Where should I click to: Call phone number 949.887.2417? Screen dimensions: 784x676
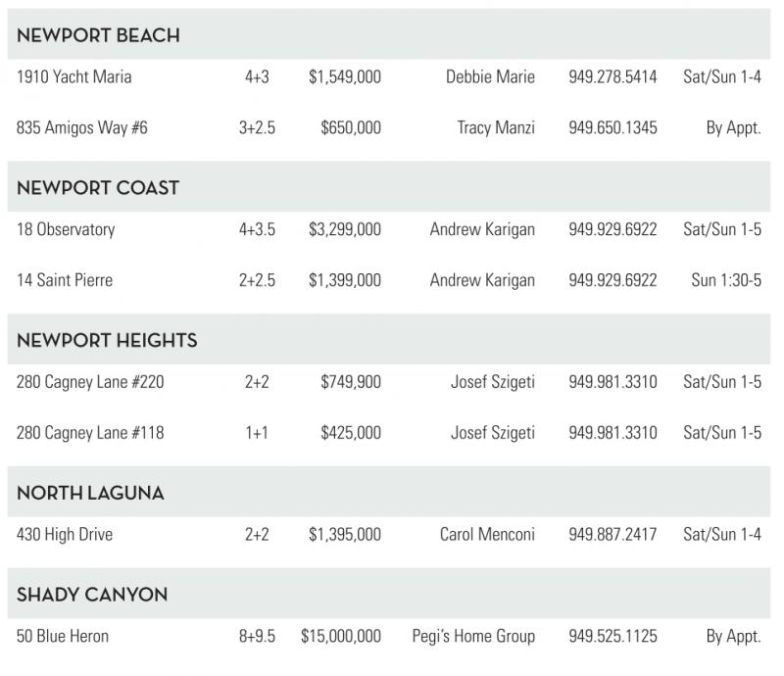612,535
